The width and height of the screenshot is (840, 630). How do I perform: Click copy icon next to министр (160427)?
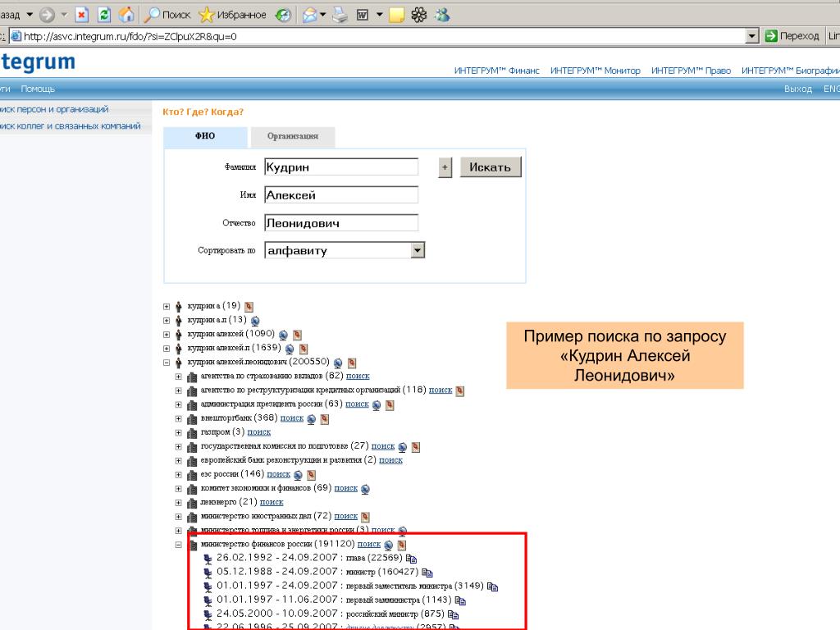coord(427,573)
